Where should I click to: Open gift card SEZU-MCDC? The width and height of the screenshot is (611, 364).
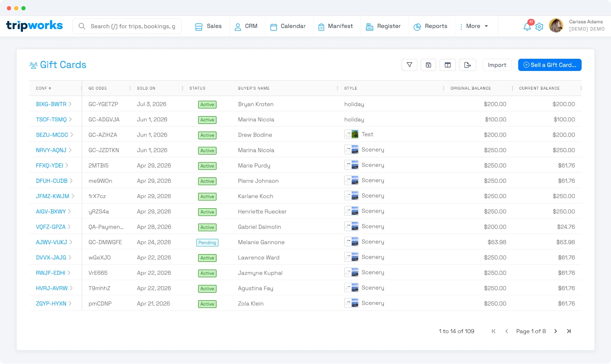click(x=52, y=135)
